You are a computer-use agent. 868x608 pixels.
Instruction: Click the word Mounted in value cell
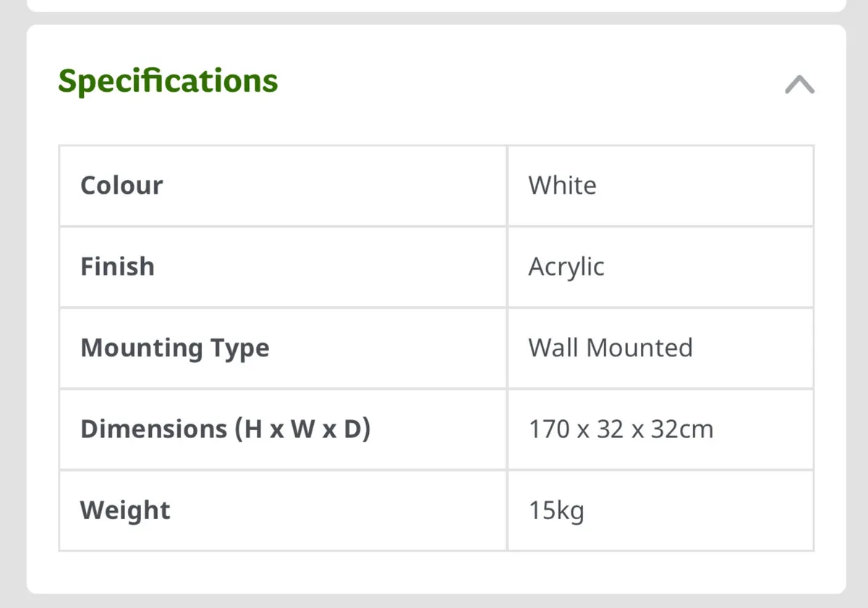[639, 348]
